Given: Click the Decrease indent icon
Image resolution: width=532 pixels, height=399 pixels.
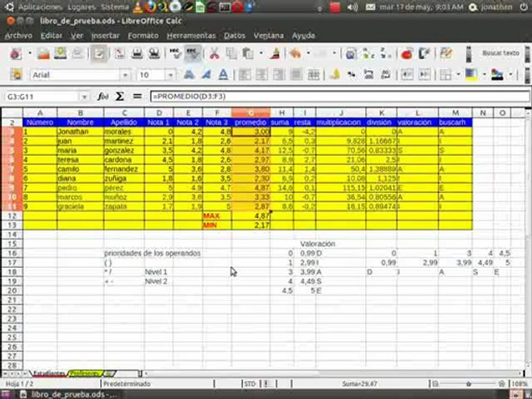Looking at the screenshot, I should coord(407,74).
